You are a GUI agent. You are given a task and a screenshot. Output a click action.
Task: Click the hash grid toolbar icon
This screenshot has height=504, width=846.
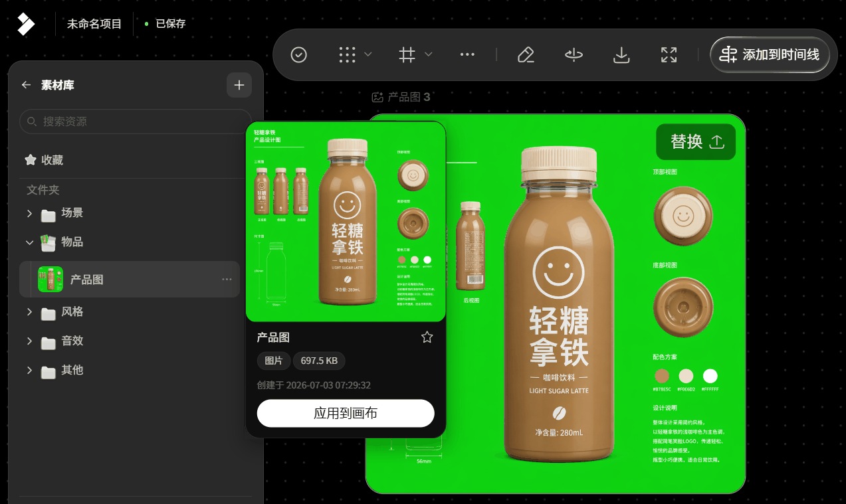[x=407, y=55]
